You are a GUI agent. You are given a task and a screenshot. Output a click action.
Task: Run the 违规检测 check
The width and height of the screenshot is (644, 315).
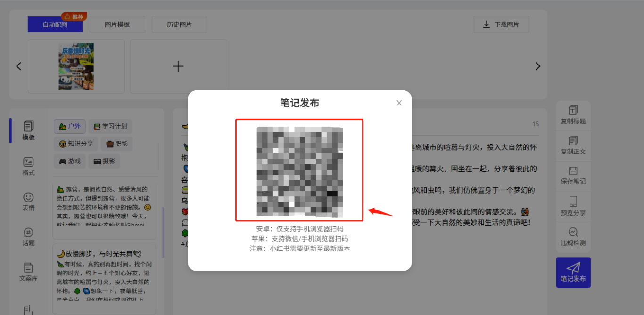point(573,237)
